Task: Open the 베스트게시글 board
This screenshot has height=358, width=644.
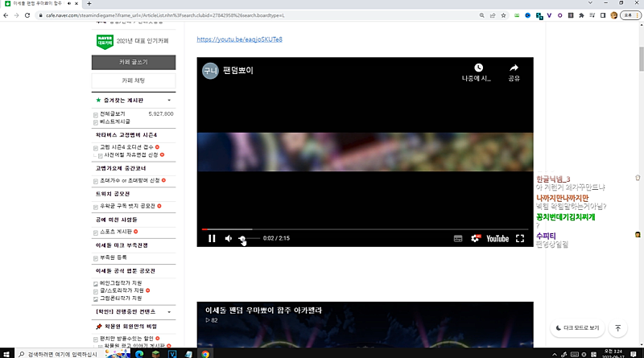Action: pyautogui.click(x=115, y=121)
